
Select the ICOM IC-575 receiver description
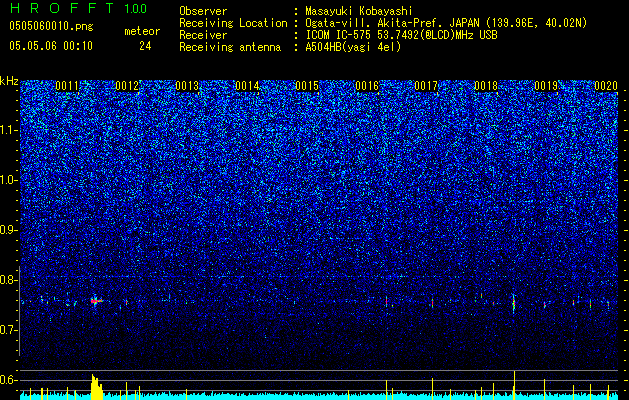click(401, 35)
